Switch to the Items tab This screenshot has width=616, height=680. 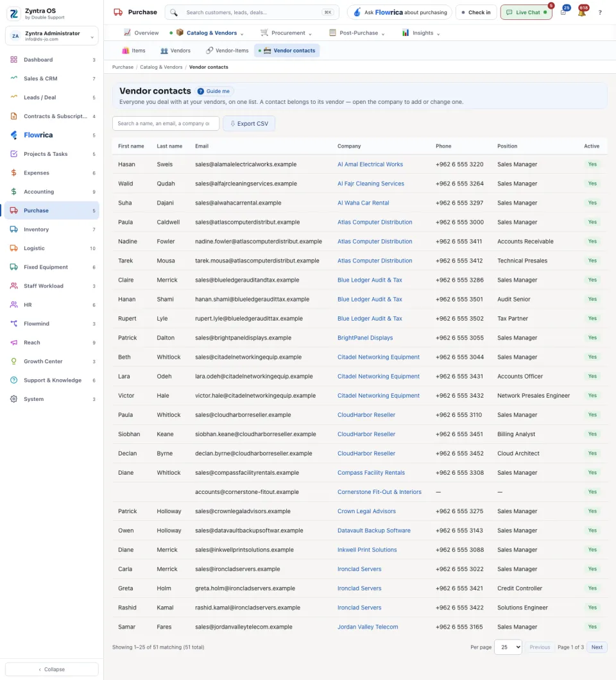133,51
